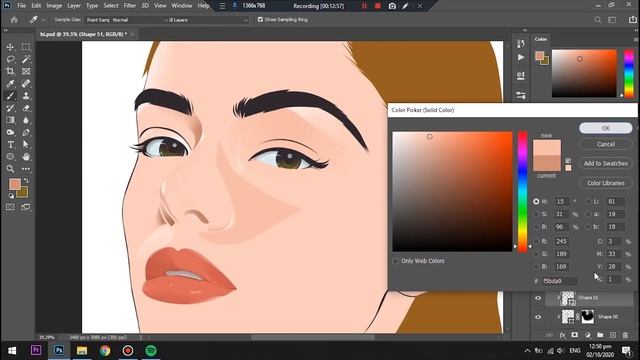Image resolution: width=640 pixels, height=360 pixels.
Task: Hide the Shape 50 layer
Action: (538, 317)
